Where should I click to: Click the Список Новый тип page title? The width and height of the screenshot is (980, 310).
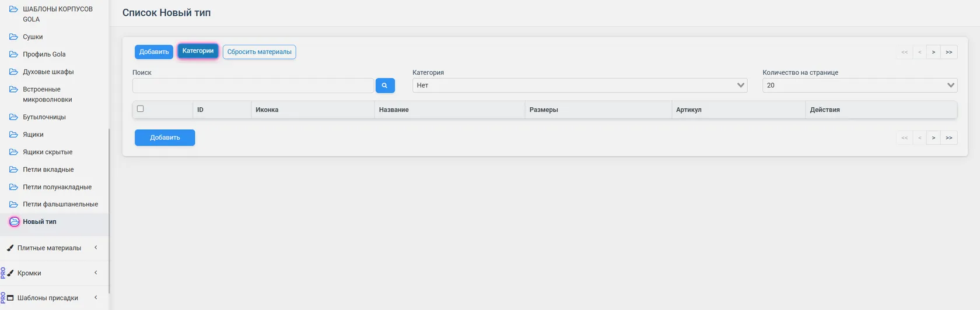point(166,13)
